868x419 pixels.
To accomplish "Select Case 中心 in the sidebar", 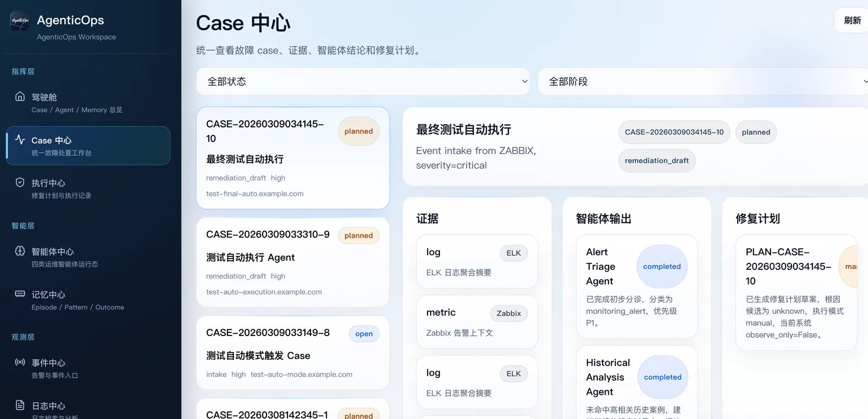I will (88, 146).
